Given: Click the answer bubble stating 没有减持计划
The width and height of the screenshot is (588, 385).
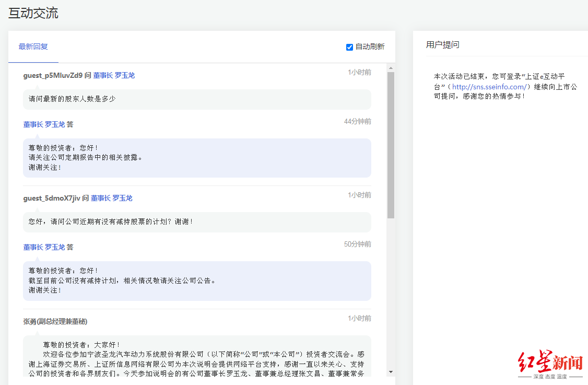Looking at the screenshot, I should 197,281.
